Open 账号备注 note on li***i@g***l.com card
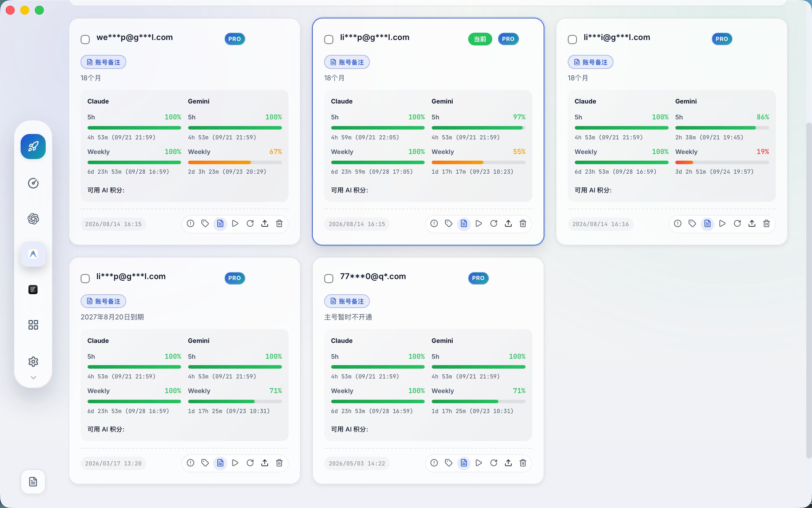 tap(591, 62)
